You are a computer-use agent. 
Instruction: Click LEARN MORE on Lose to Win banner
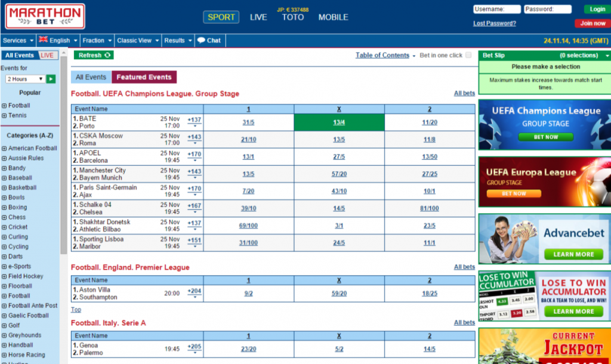(x=573, y=311)
